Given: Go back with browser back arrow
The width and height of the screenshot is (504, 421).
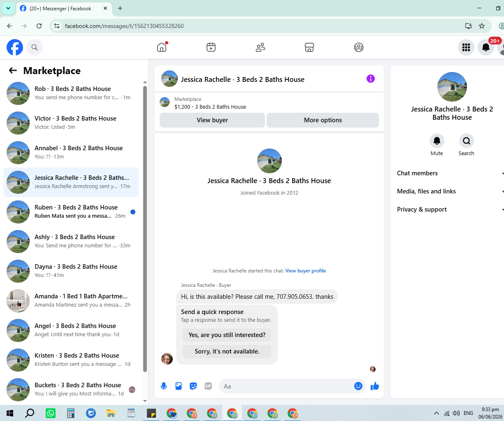Looking at the screenshot, I should (9, 26).
